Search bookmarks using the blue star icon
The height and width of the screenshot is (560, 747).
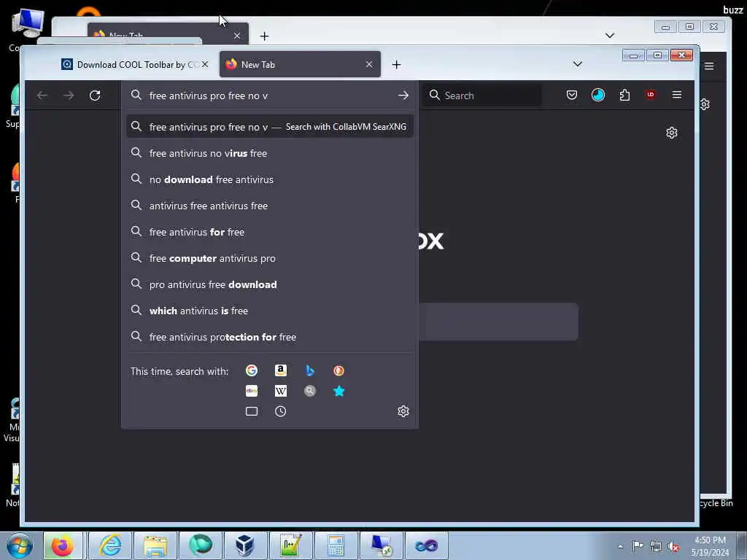point(338,391)
